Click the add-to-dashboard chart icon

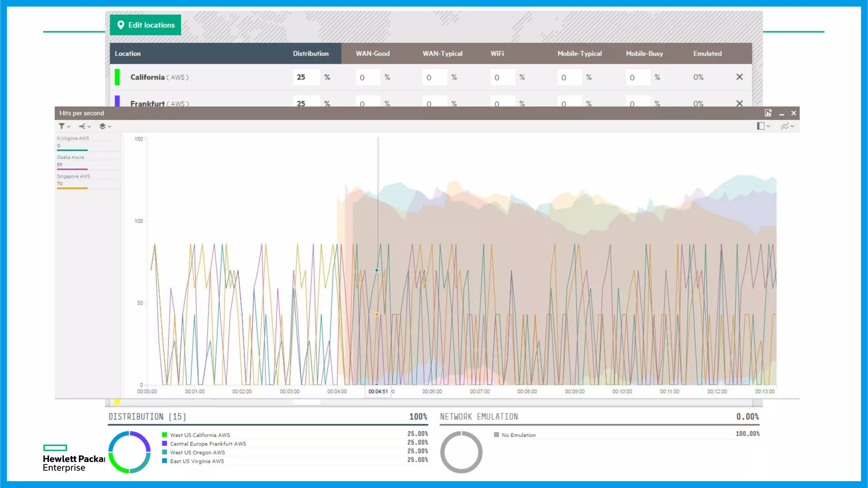click(768, 113)
